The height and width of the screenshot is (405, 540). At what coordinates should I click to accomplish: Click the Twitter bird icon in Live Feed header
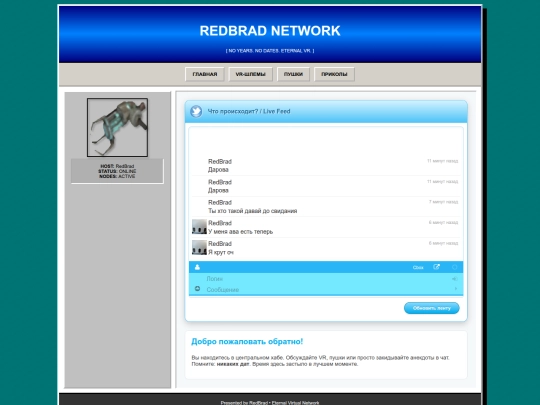(196, 111)
